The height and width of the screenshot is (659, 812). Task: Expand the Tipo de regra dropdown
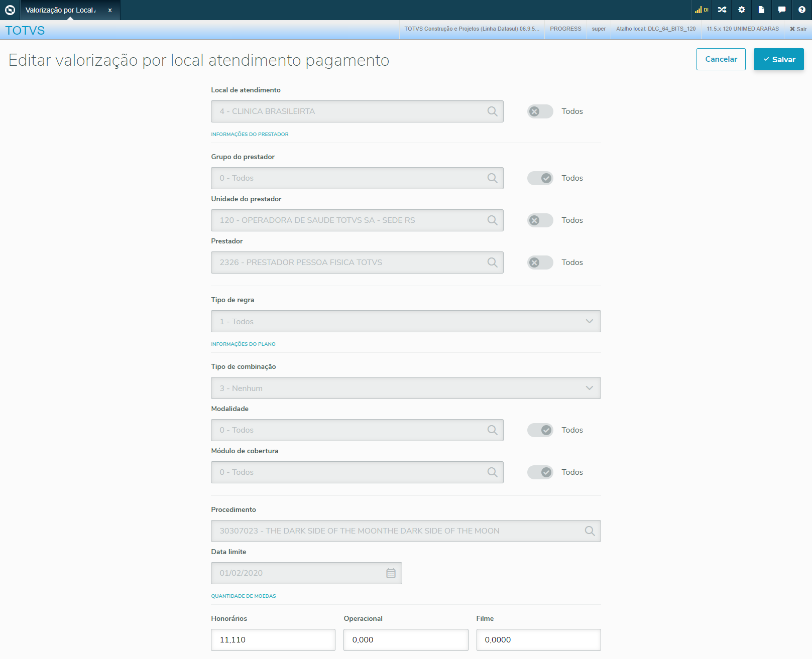click(x=406, y=321)
